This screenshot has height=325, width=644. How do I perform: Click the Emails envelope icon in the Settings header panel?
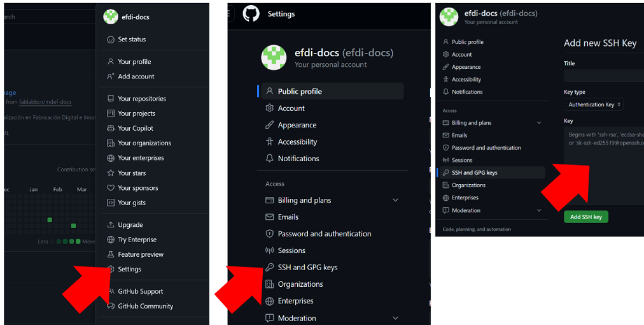click(x=269, y=217)
